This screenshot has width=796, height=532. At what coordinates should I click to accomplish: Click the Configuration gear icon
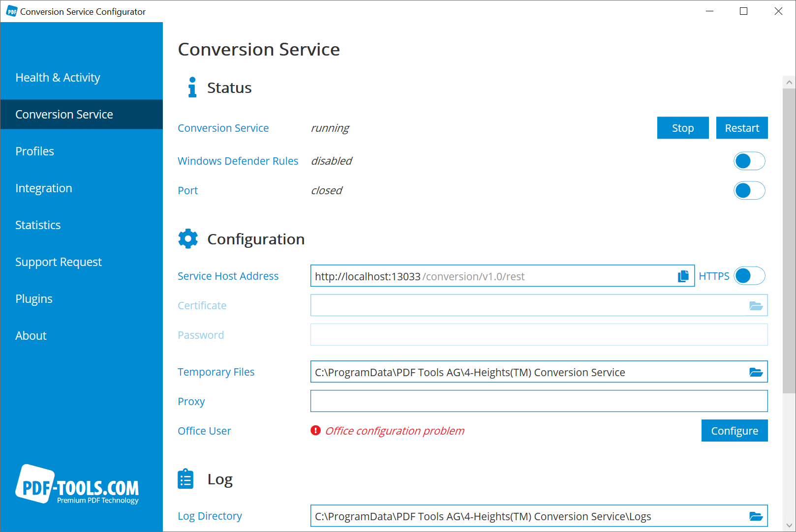(x=188, y=239)
